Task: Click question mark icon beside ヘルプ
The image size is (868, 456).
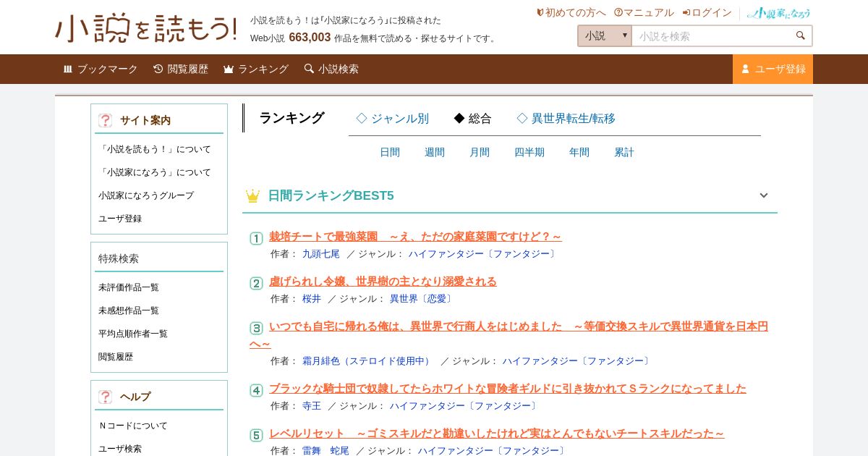Action: click(106, 397)
